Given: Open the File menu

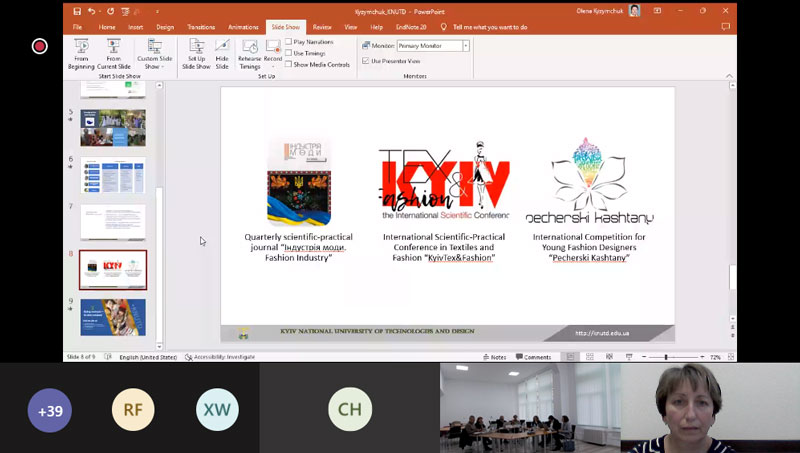Looking at the screenshot, I should pos(77,27).
